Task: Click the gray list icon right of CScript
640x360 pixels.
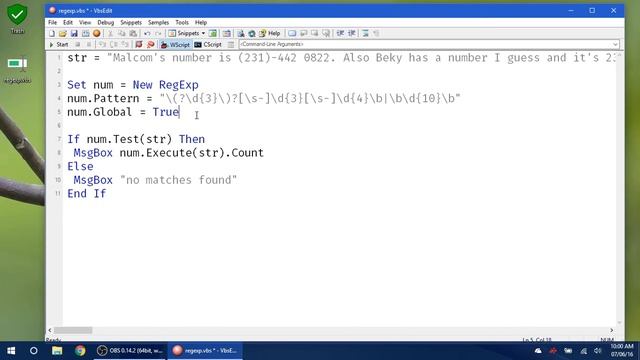Action: (231, 44)
